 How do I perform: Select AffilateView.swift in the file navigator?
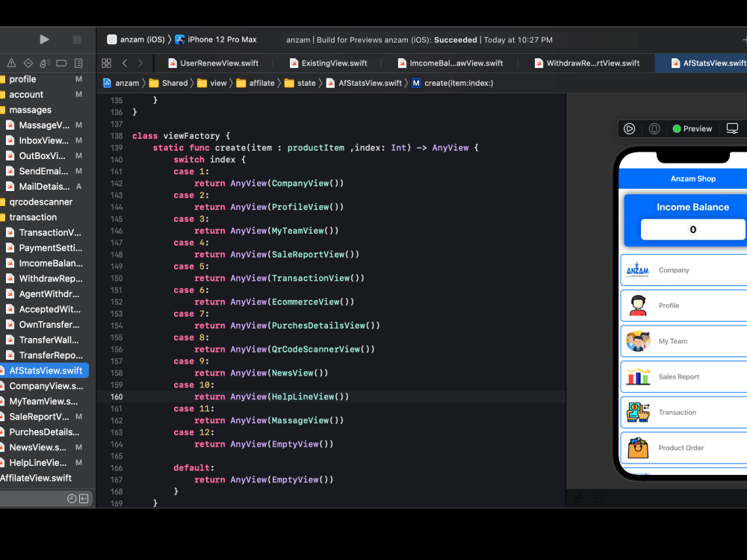tap(34, 478)
